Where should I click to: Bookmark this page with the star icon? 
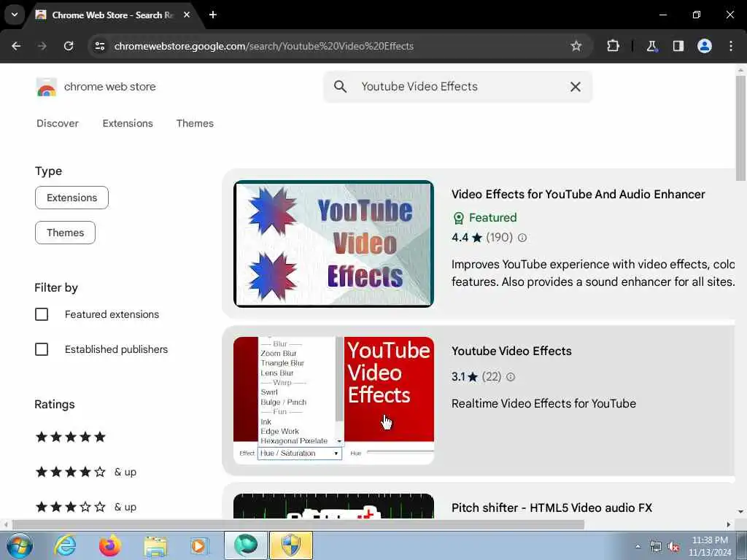click(x=576, y=46)
